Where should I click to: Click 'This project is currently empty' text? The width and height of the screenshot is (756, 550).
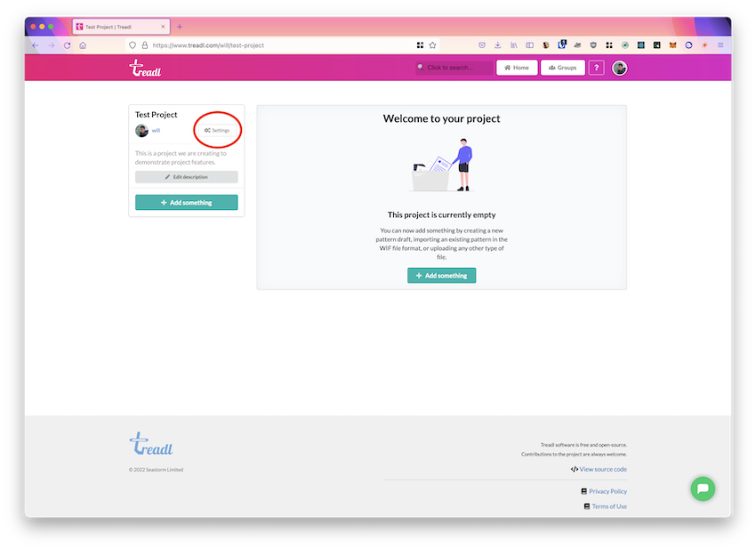point(442,214)
